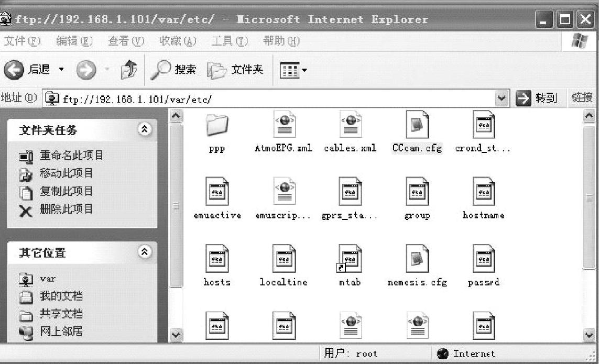Click the file pane scroll up arrow
599x364 pixels.
click(x=589, y=116)
